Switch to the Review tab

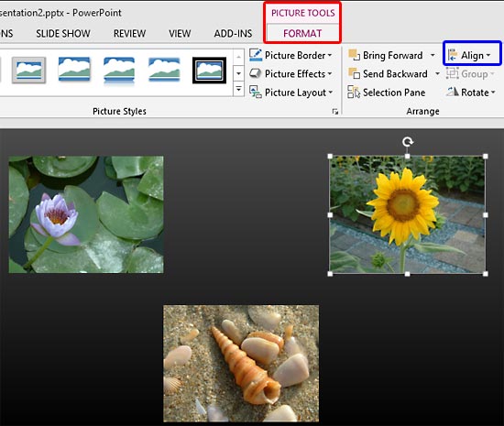click(129, 33)
